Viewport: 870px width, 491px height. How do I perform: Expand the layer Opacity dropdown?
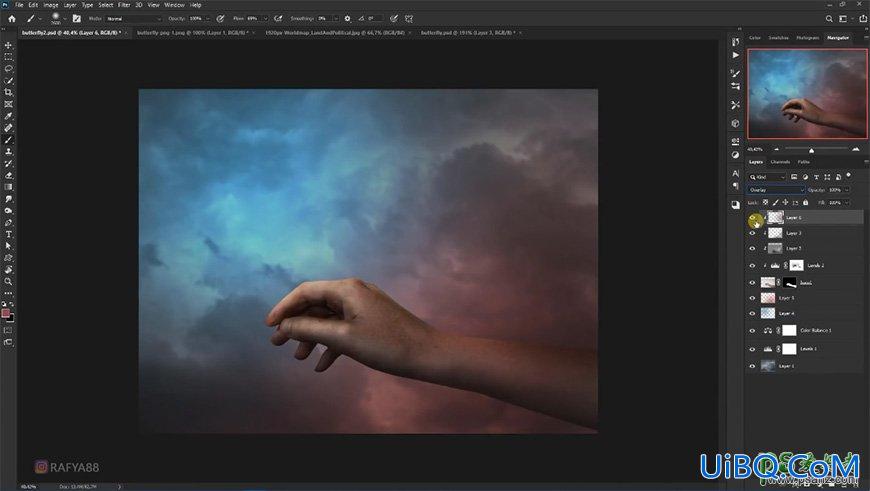846,190
